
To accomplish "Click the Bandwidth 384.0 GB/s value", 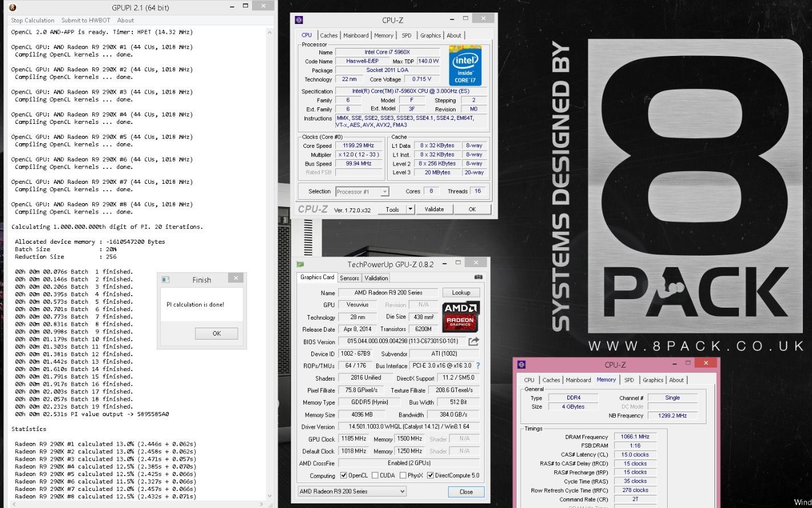I will click(453, 415).
